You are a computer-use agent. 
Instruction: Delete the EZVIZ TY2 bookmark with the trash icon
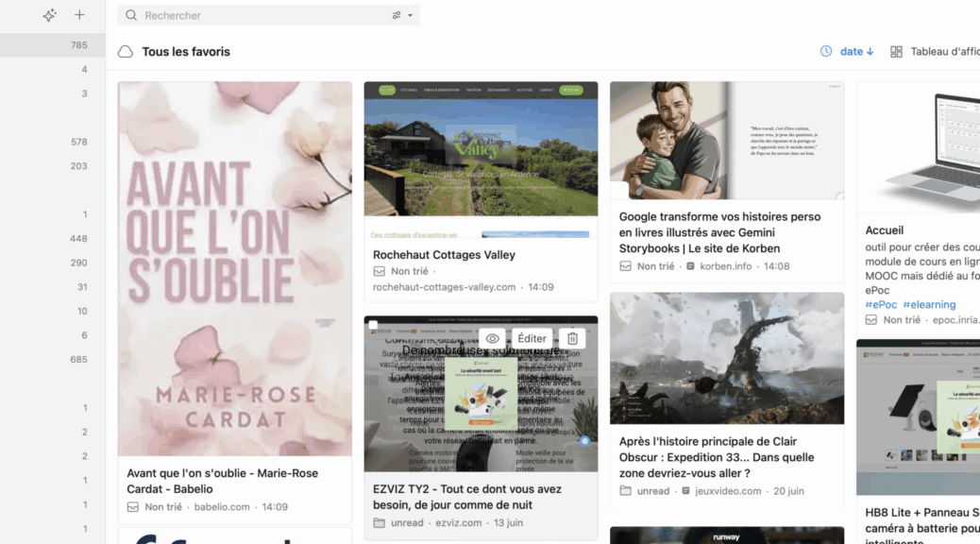point(572,338)
